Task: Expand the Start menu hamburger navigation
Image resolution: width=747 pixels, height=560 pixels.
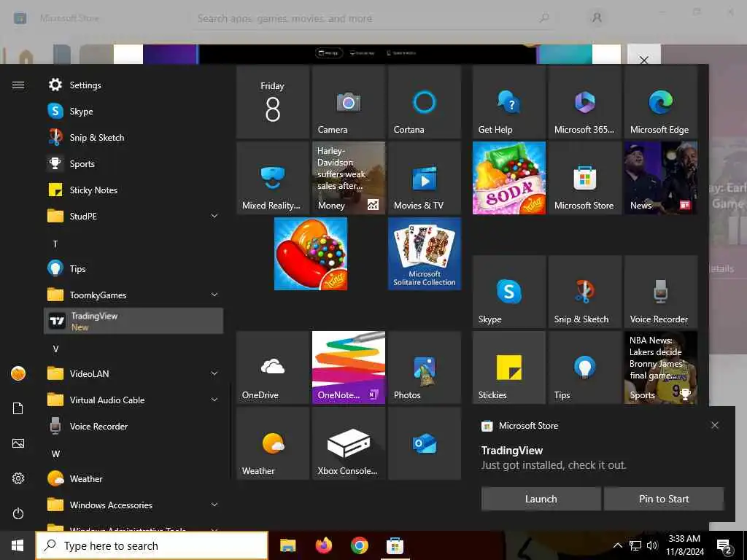Action: click(x=18, y=85)
